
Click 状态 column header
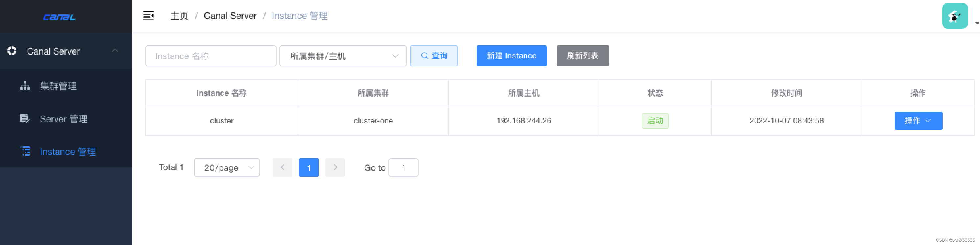click(655, 93)
